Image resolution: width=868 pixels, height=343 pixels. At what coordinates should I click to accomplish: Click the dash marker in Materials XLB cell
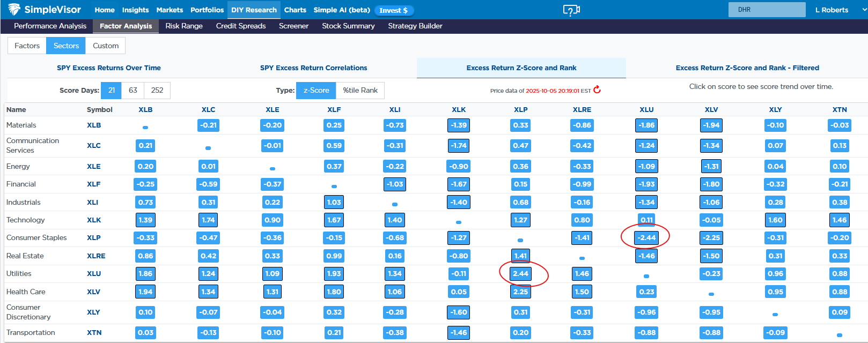(145, 127)
